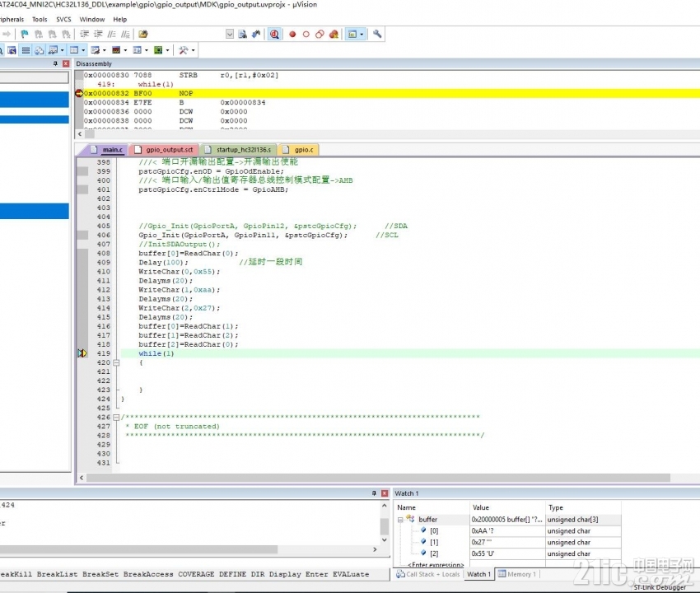Click the Type column header in Watch 1
Viewport: 700px width, 593px height.
tap(583, 507)
